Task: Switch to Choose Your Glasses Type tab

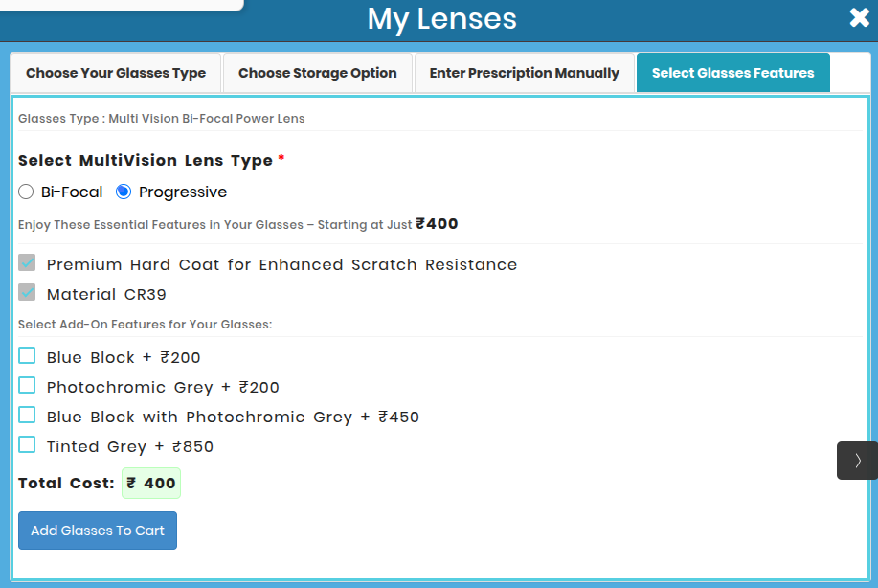Action: [x=115, y=72]
